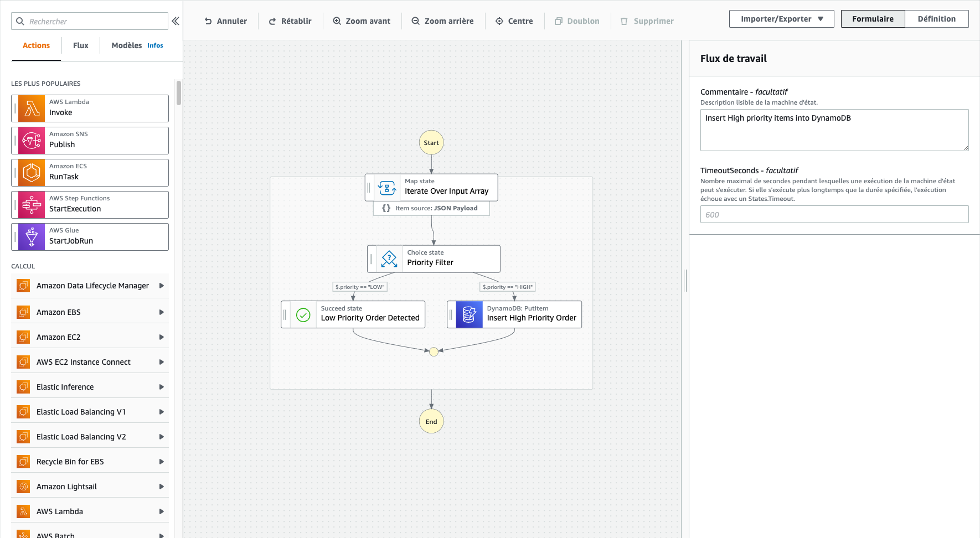Switch to the Flux tab
The width and height of the screenshot is (980, 538).
[x=81, y=45]
